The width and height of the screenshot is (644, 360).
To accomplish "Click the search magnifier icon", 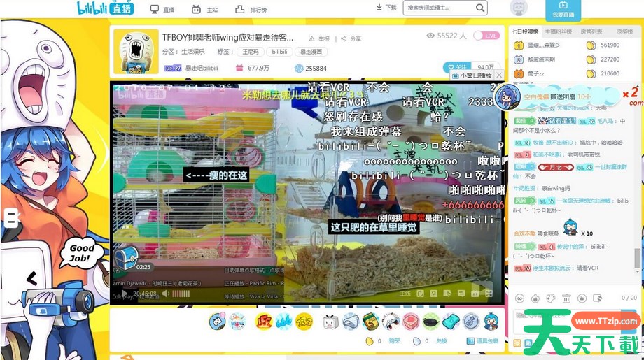I will click(x=479, y=8).
